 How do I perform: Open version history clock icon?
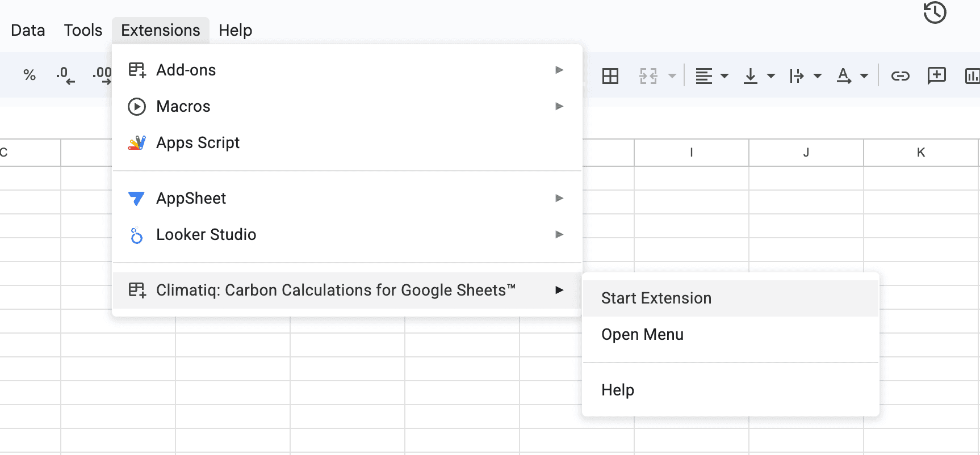coord(935,12)
